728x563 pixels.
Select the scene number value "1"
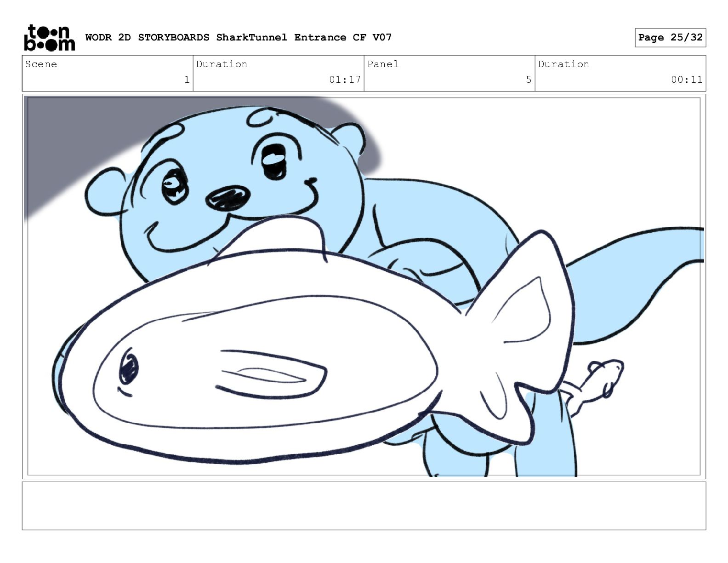click(x=187, y=80)
